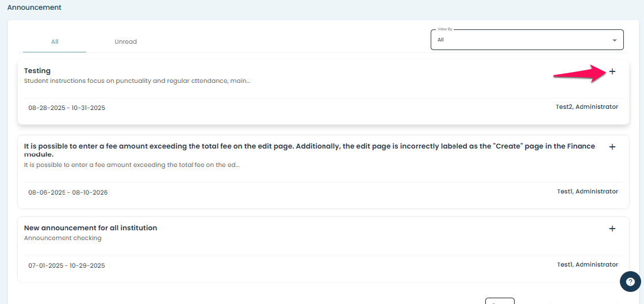The image size is (644, 304).
Task: Click truncated fee description ending in 'ed...'
Action: point(132,165)
